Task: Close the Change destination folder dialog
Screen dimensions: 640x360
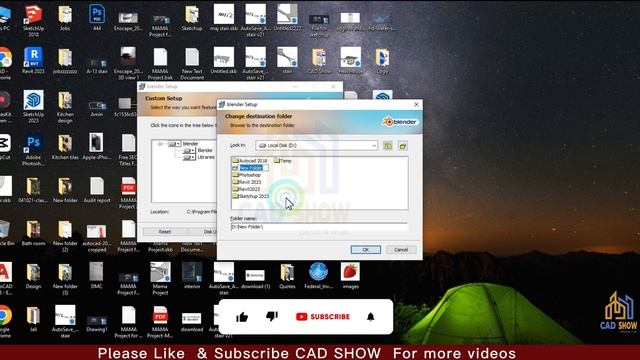Action: click(416, 104)
